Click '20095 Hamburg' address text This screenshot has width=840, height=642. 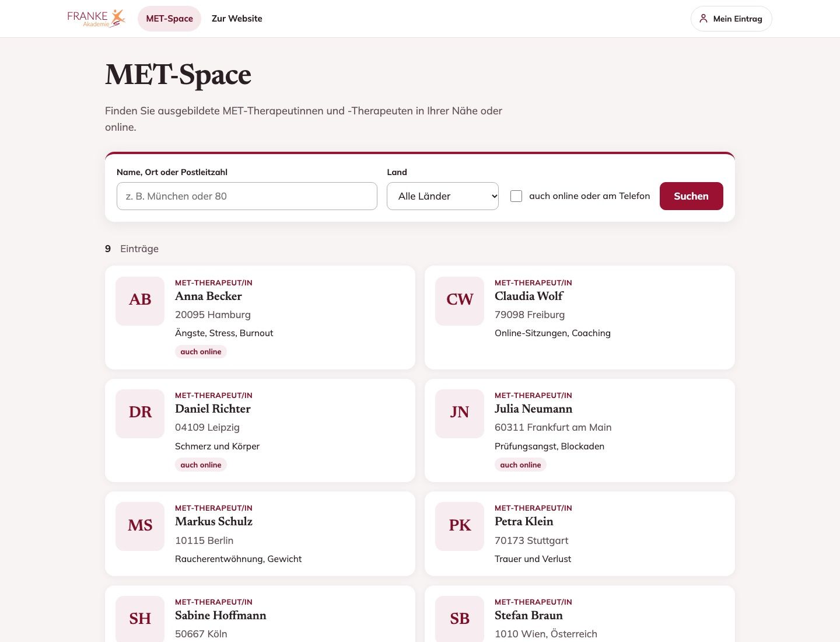213,315
